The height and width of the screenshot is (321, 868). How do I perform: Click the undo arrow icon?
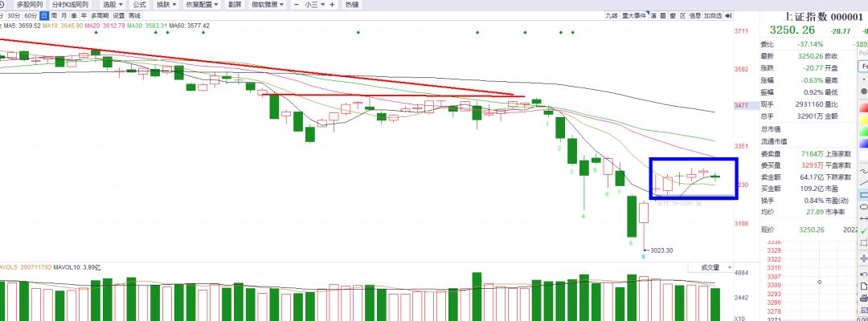(863, 274)
